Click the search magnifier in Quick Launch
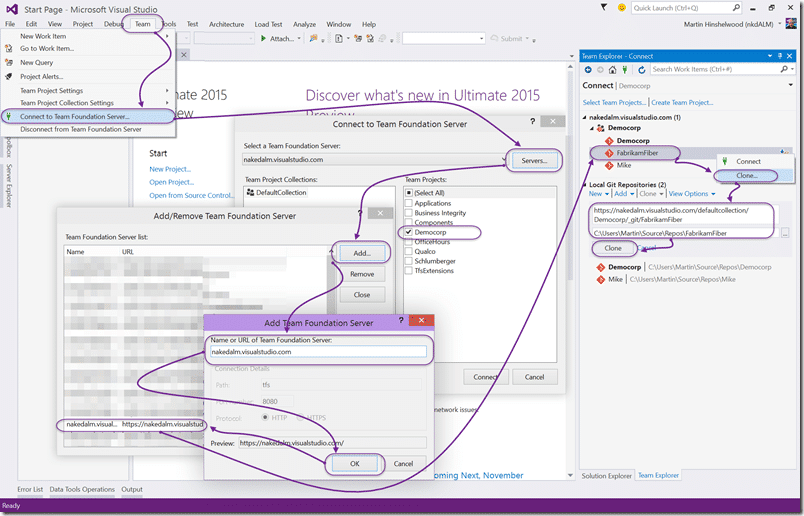Image resolution: width=804 pixels, height=516 pixels. (736, 8)
